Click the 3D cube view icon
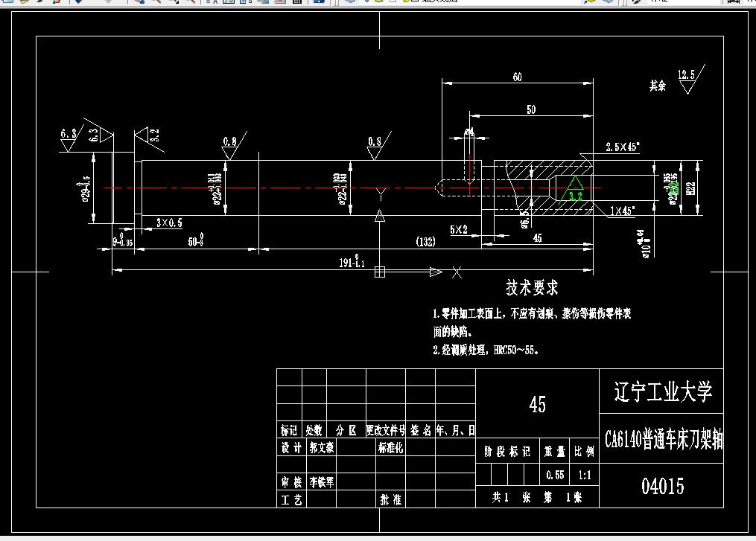The width and height of the screenshot is (756, 541). 349,4
